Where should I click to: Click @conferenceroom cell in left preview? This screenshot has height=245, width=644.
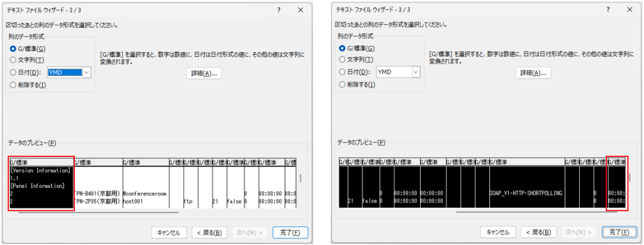click(144, 193)
